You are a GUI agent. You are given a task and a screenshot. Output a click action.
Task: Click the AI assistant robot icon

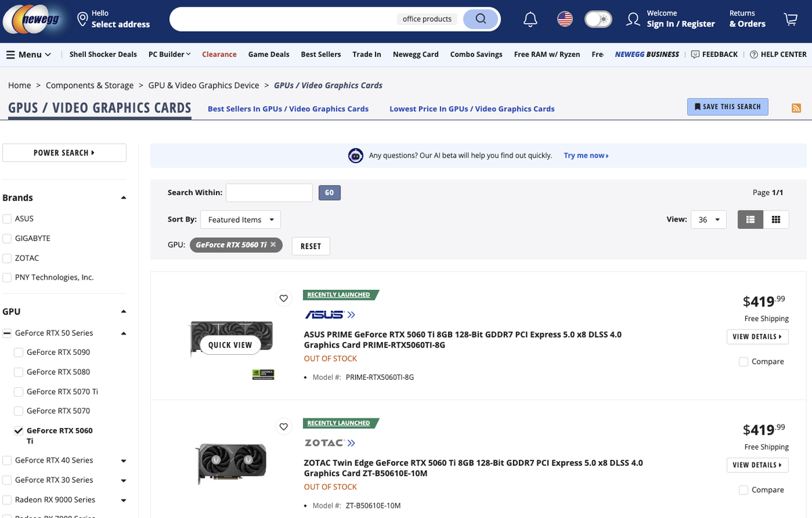click(355, 156)
